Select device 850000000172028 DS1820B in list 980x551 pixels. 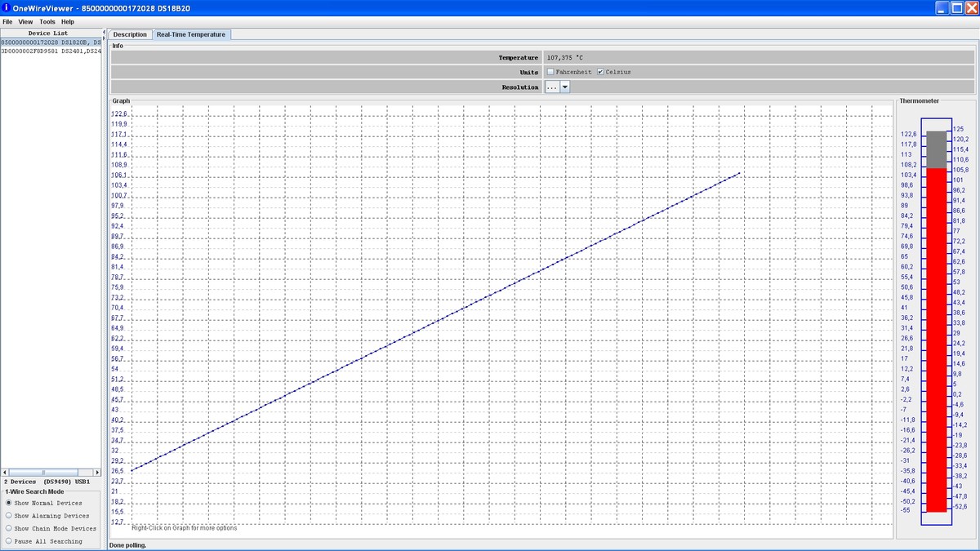(x=51, y=42)
